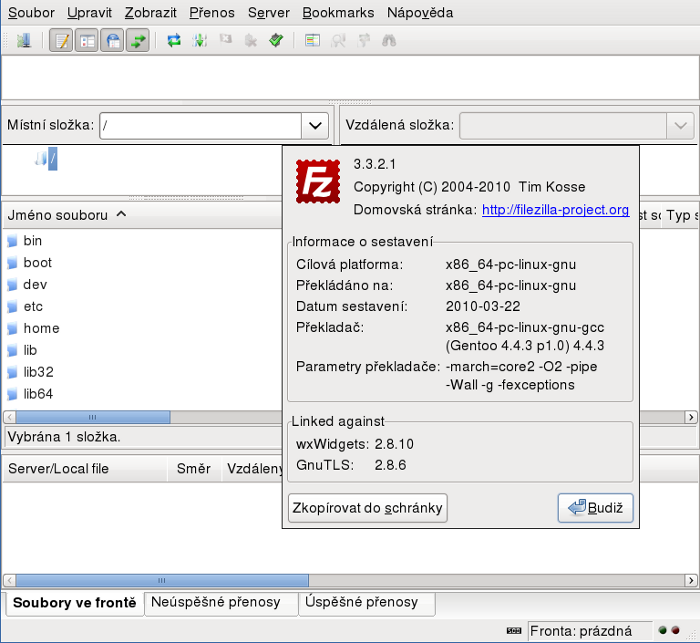Click the GnuTLS version "2.8.6"
This screenshot has width=700, height=643.
(x=391, y=465)
